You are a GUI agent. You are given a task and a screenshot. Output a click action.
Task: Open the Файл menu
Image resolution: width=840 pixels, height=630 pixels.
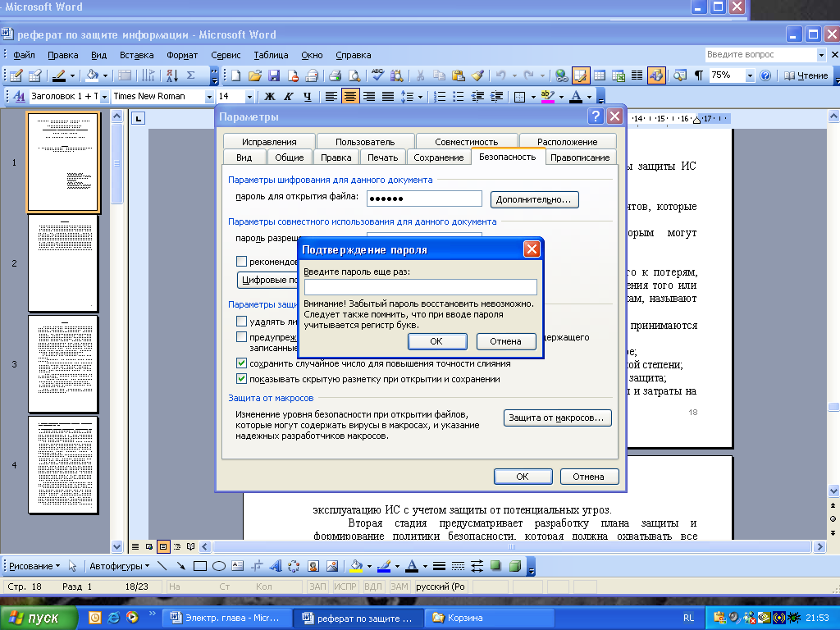point(24,55)
